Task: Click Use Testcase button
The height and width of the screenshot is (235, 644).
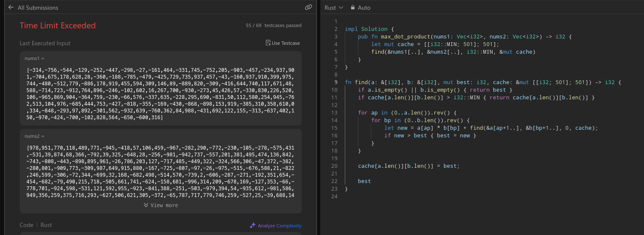Action: click(283, 43)
